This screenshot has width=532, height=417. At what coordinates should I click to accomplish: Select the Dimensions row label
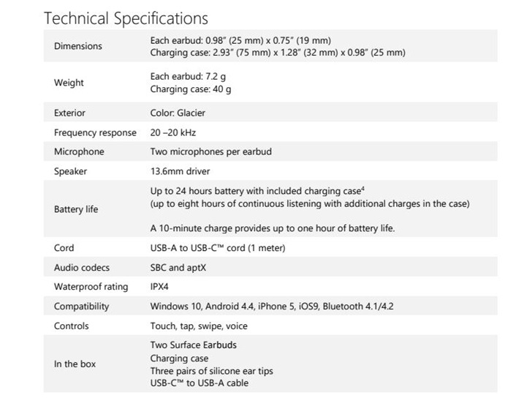coord(78,46)
